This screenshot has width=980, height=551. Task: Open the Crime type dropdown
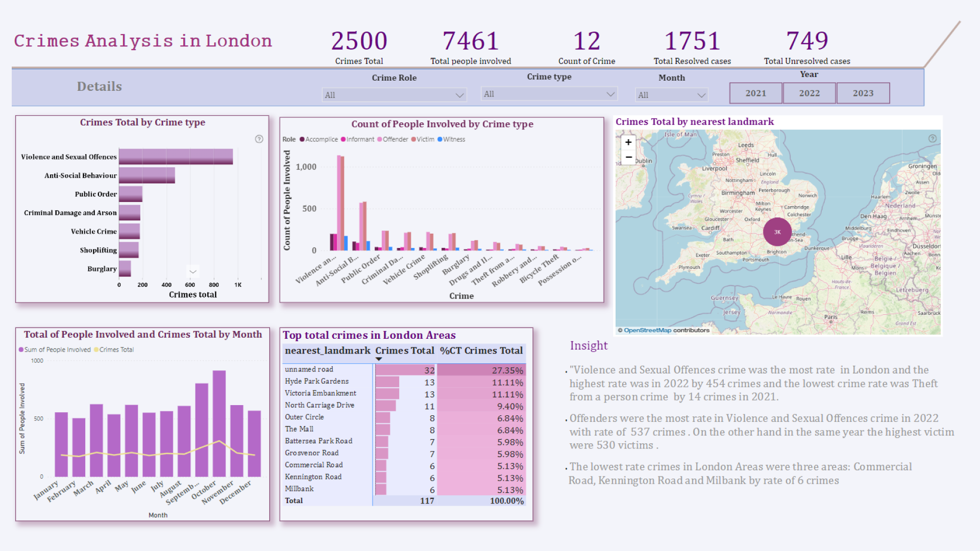(x=549, y=94)
